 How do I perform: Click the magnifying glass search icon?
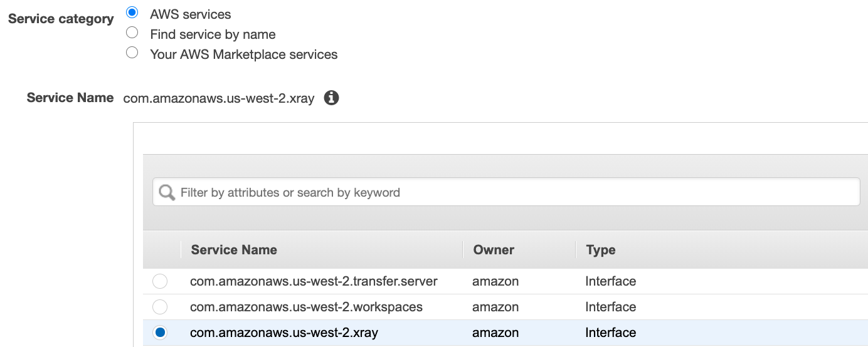point(167,192)
